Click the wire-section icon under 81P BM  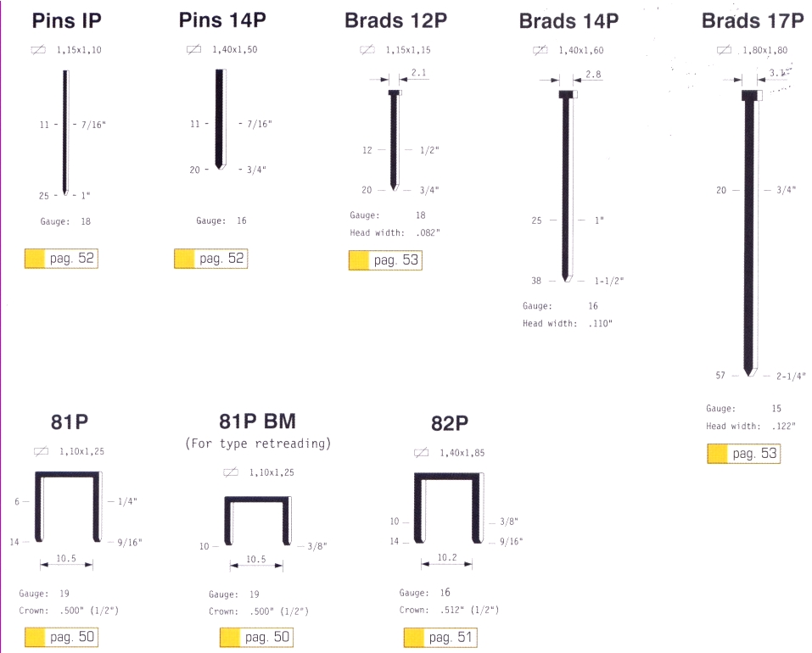click(x=231, y=472)
